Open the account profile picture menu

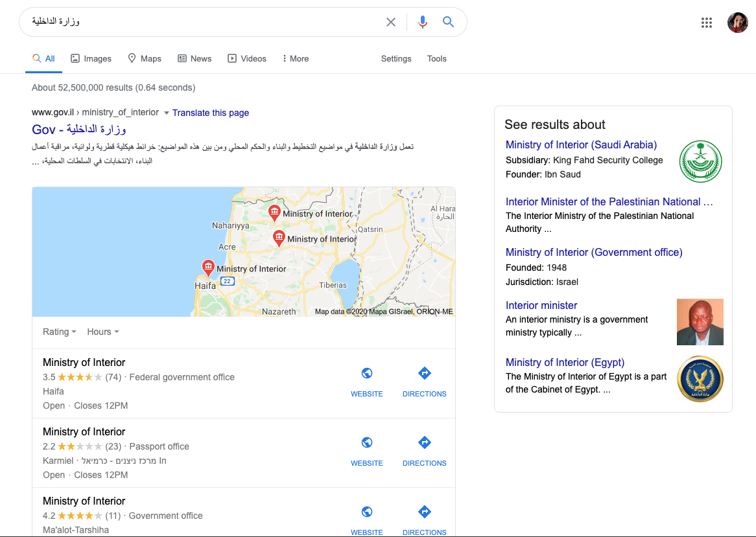click(x=737, y=23)
